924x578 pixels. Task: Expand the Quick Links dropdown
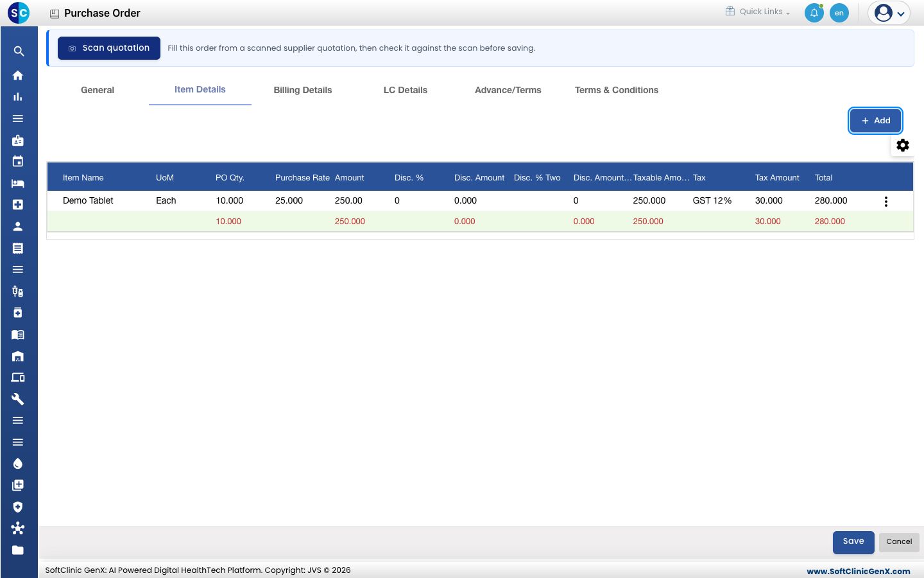point(758,12)
